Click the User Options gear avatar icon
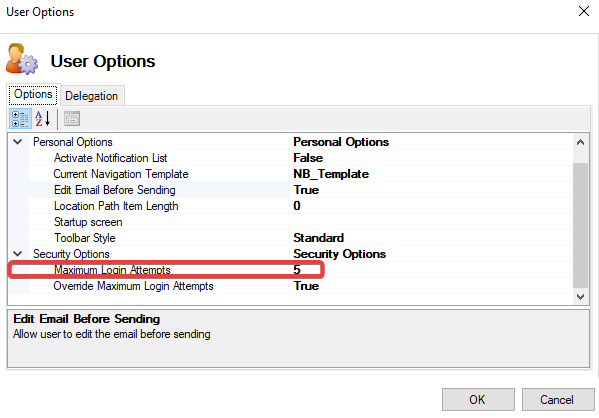 pos(22,59)
